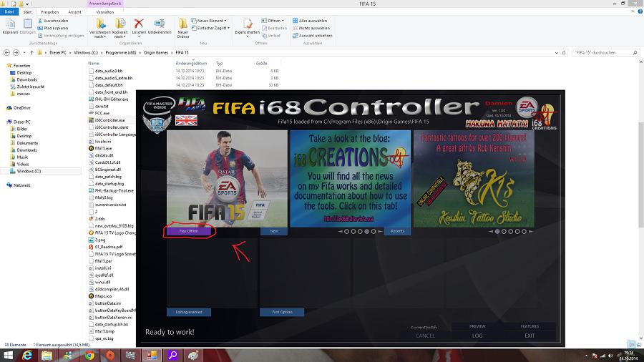Click the Play Offline button in i68Controller
Image resolution: width=644 pixels, height=362 pixels.
(x=188, y=231)
